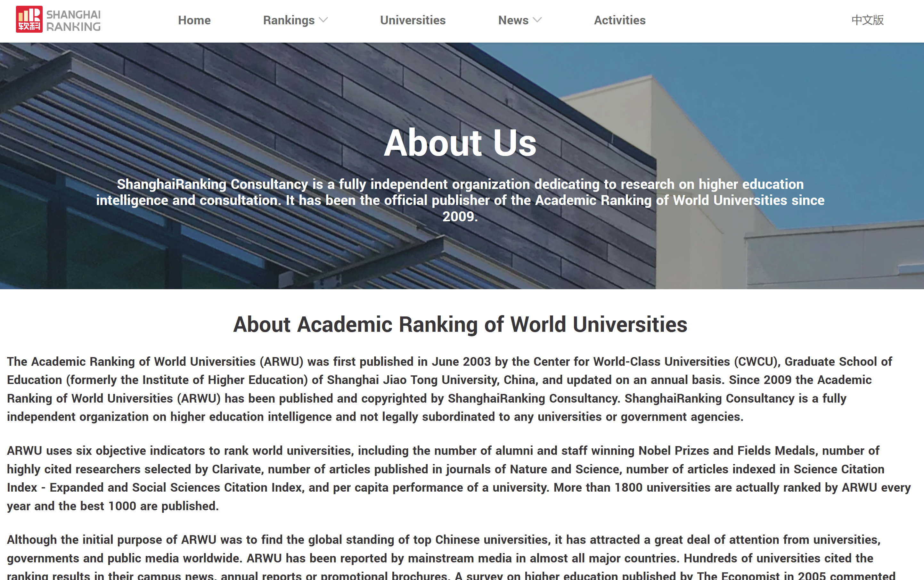
Task: Open the Rankings menu item
Action: point(289,20)
